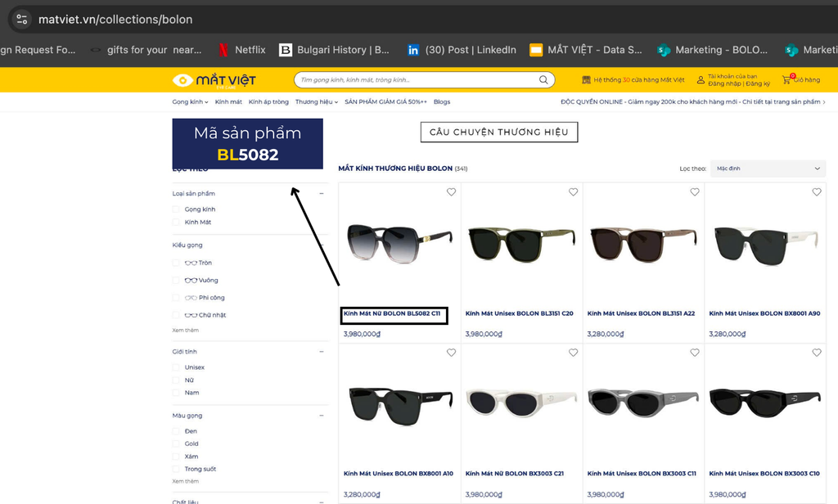Favorite the BOLON BX3003 C10 heart icon
838x504 pixels.
tap(816, 353)
